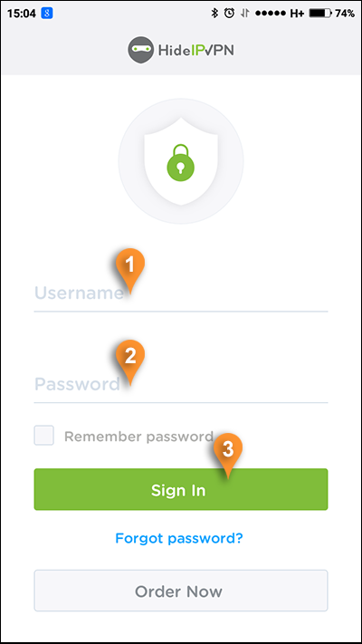
Task: Open the Forgot password? link
Action: tap(179, 538)
